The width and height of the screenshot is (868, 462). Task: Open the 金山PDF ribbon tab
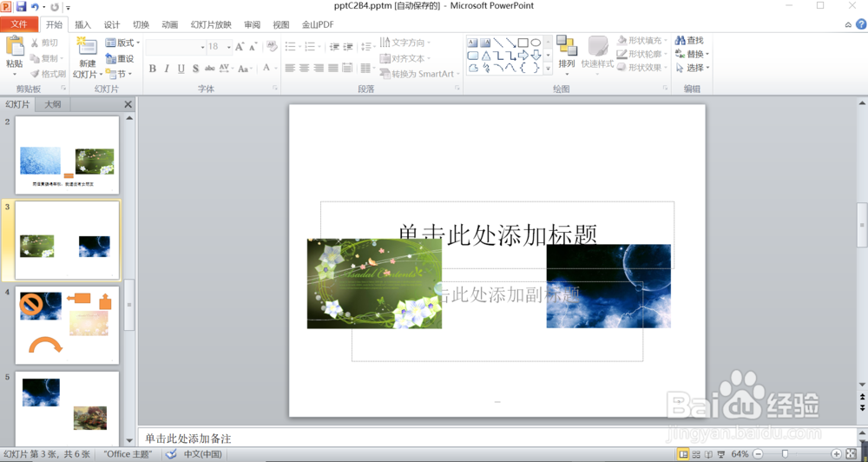(318, 24)
